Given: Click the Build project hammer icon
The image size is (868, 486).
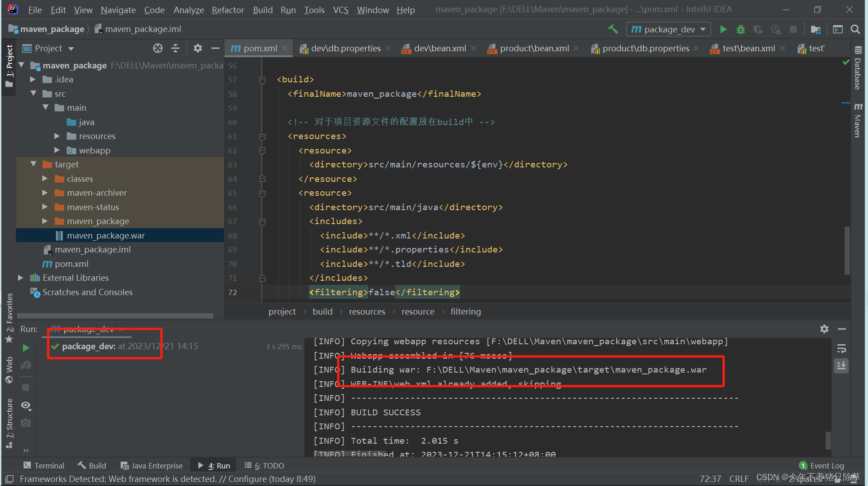Looking at the screenshot, I should pos(613,29).
